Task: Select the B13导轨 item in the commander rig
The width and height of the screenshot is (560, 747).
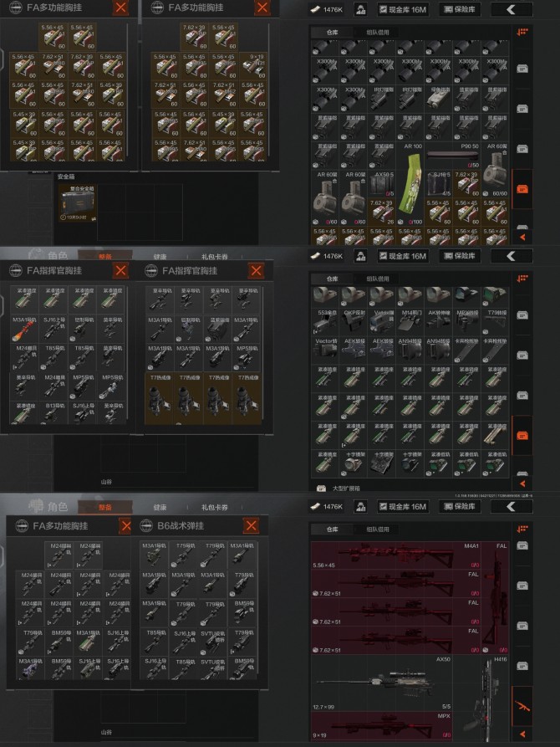Action: 54,412
